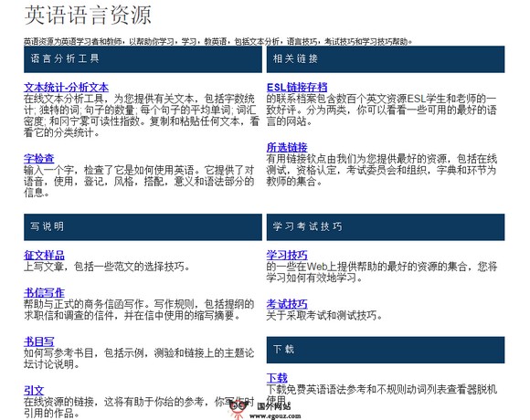This screenshot has height=420, width=530.
Task: Click the description starting with 如何写参考书目
Action: click(x=139, y=359)
